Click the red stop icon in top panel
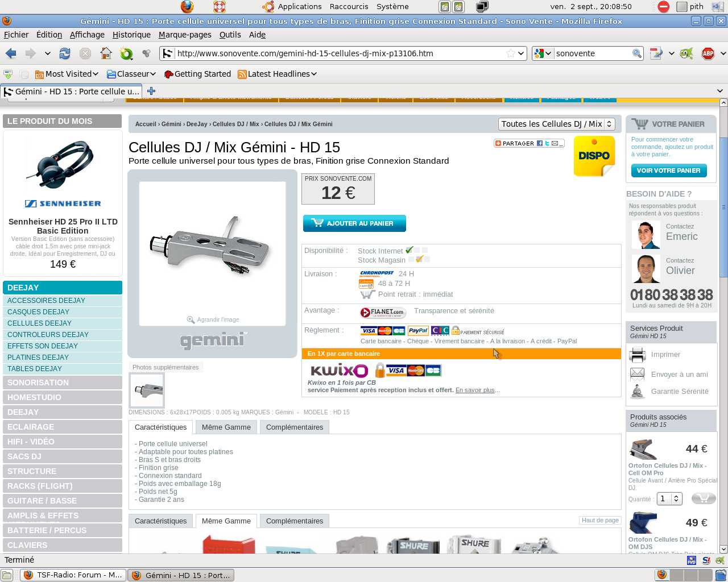The width and height of the screenshot is (728, 582). 664,6
